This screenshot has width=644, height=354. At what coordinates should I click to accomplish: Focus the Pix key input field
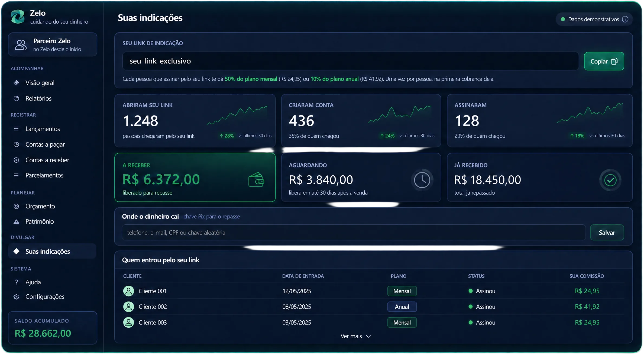point(354,233)
